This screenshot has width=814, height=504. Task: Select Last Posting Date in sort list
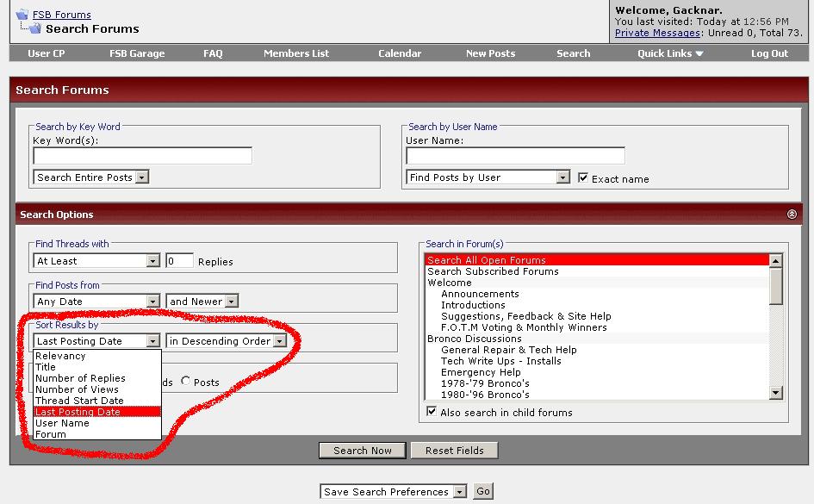click(97, 412)
